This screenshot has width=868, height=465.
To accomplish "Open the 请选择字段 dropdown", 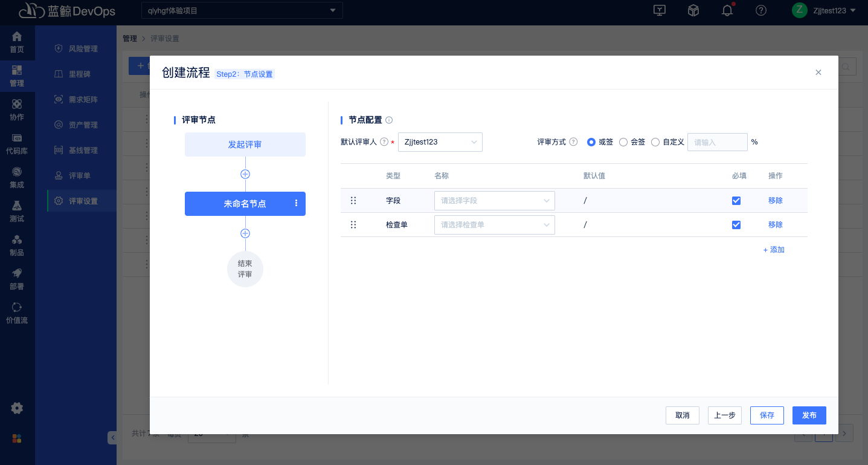I will pyautogui.click(x=495, y=201).
